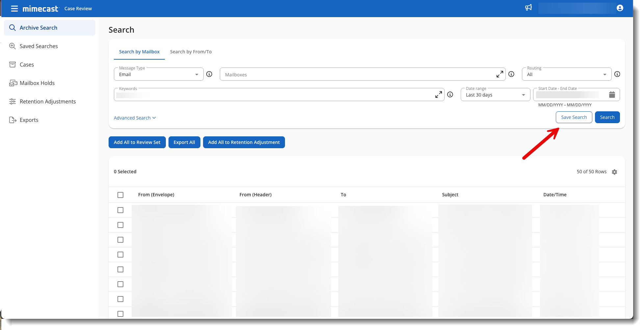Check the last visible row checkbox
Image resolution: width=644 pixels, height=330 pixels.
pos(120,314)
